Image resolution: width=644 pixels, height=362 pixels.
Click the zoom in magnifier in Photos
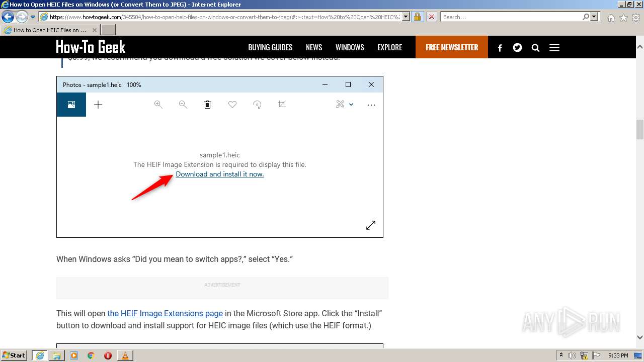pyautogui.click(x=158, y=105)
